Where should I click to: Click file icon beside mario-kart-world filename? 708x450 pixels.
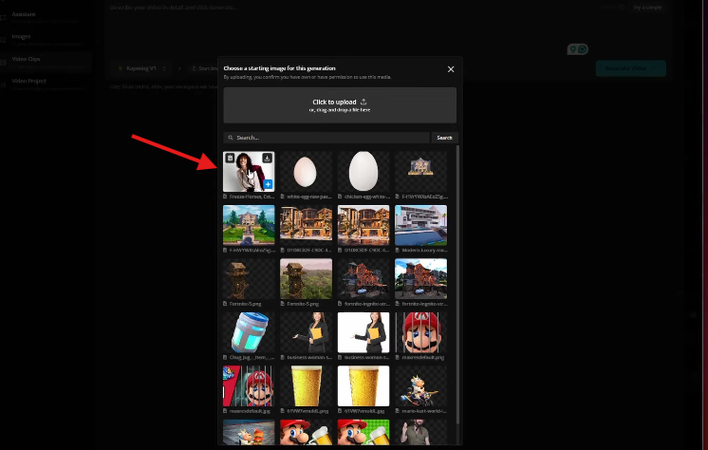[397, 411]
